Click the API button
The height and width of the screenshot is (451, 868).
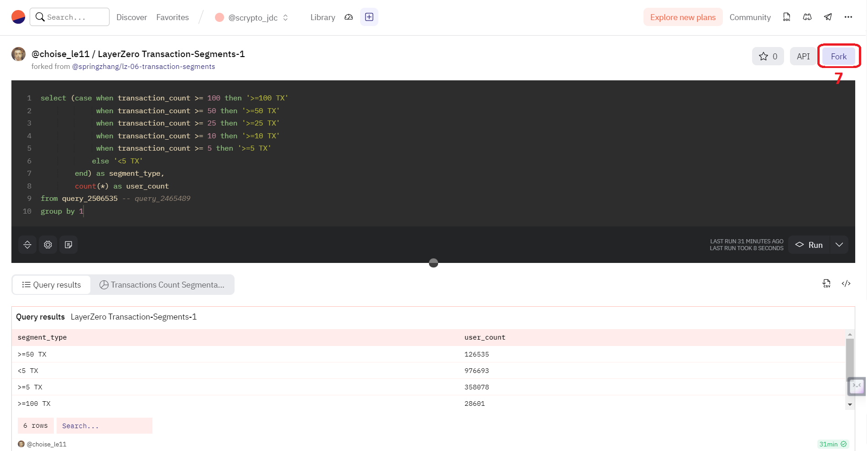[x=803, y=56]
